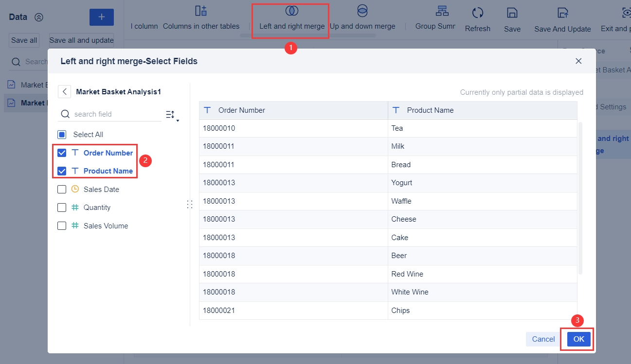Toggle the Select All checkbox
This screenshot has height=364, width=631.
click(x=62, y=134)
